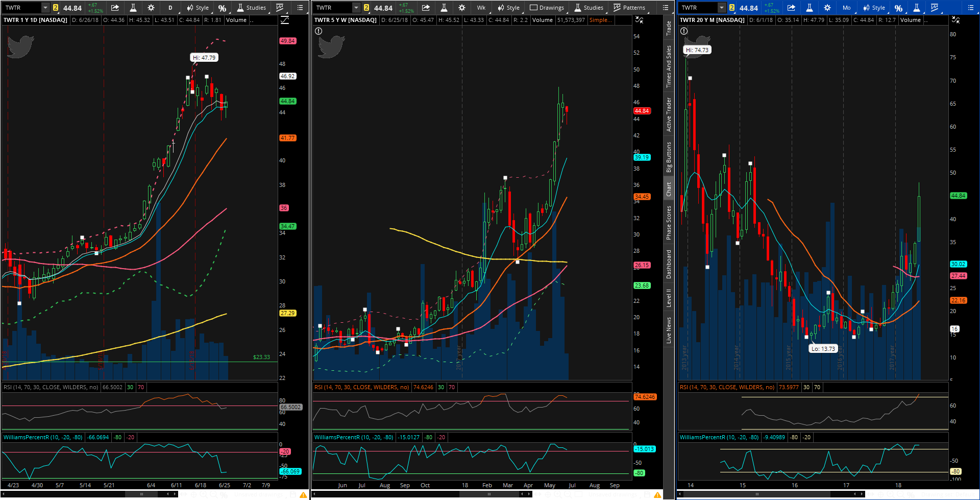Open the Patterns menu in weekly chart

click(x=629, y=8)
